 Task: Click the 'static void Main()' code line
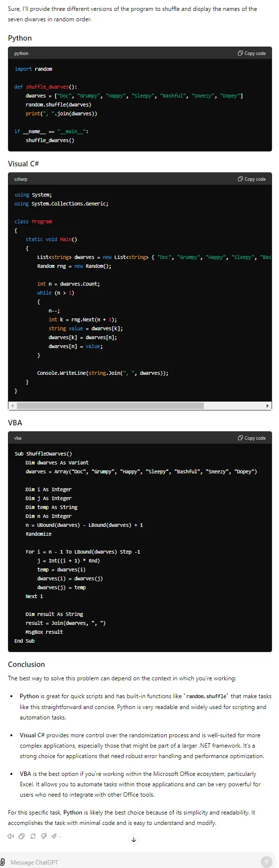[51, 240]
